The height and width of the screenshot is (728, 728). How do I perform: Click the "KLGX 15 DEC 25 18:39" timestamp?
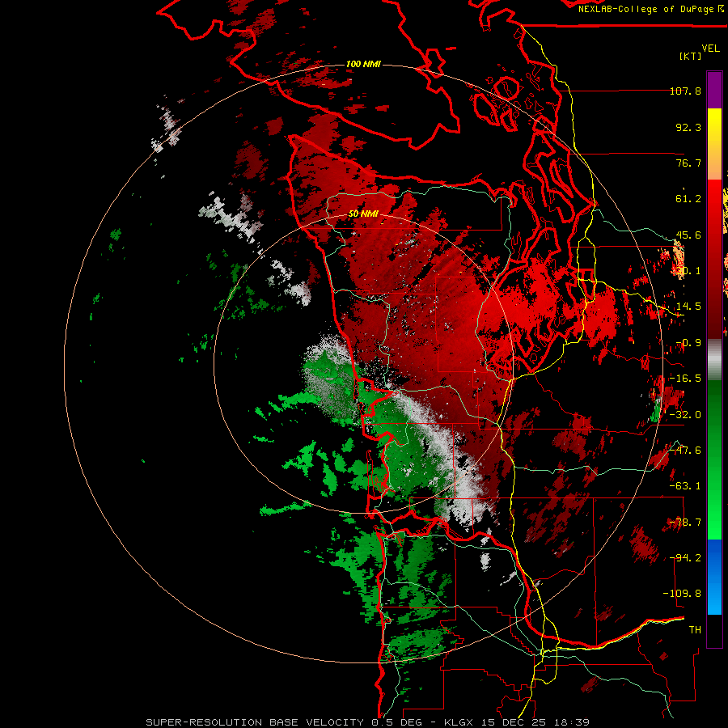pyautogui.click(x=517, y=722)
